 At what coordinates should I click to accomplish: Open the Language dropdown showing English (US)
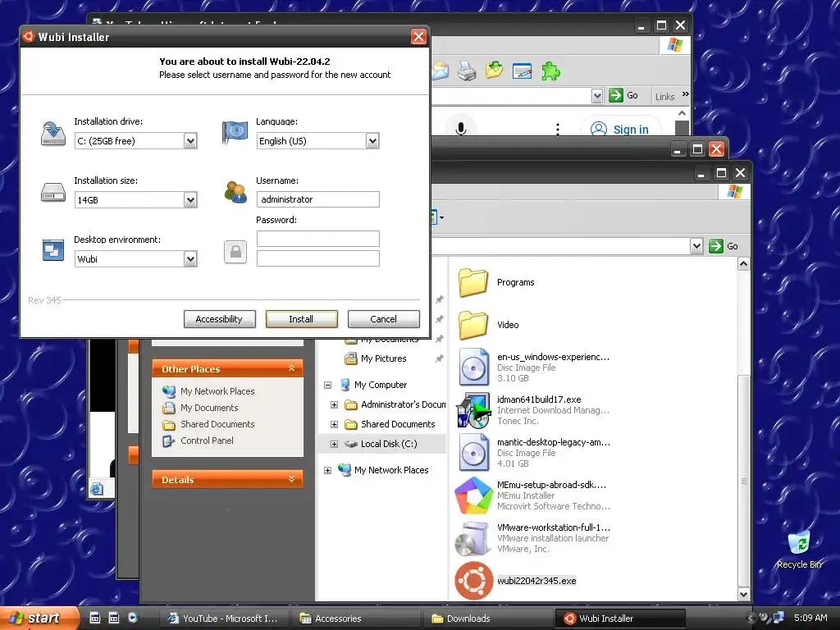(x=372, y=141)
